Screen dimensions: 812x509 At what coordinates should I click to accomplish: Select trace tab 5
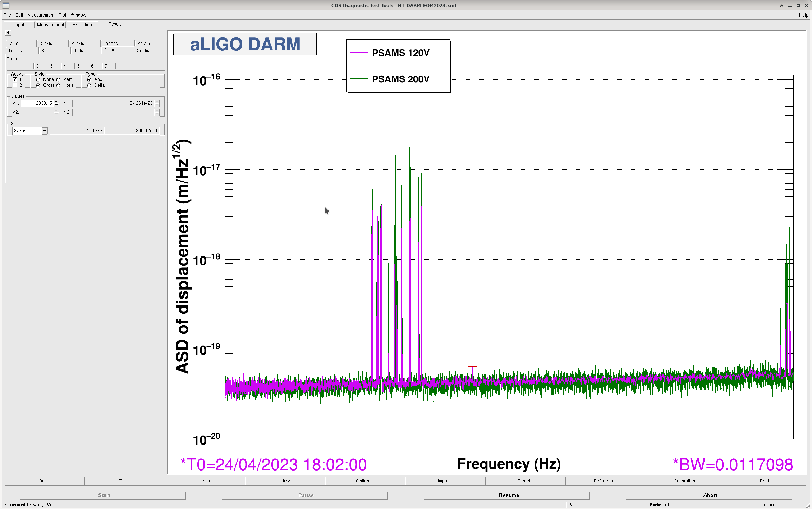point(82,66)
